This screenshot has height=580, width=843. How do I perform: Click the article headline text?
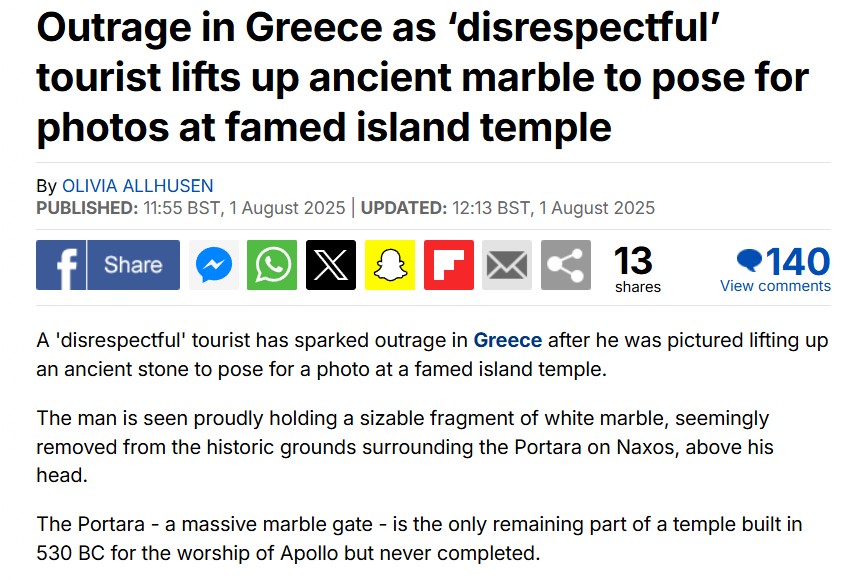(x=423, y=77)
